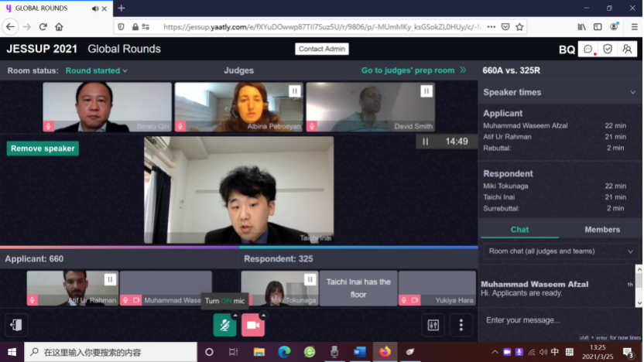
Task: Switch to the Members tab
Action: (x=601, y=230)
